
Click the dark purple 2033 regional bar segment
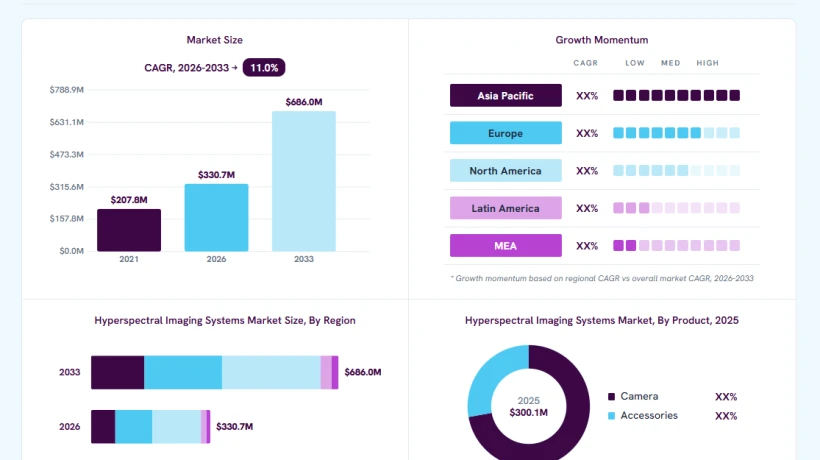click(x=118, y=372)
